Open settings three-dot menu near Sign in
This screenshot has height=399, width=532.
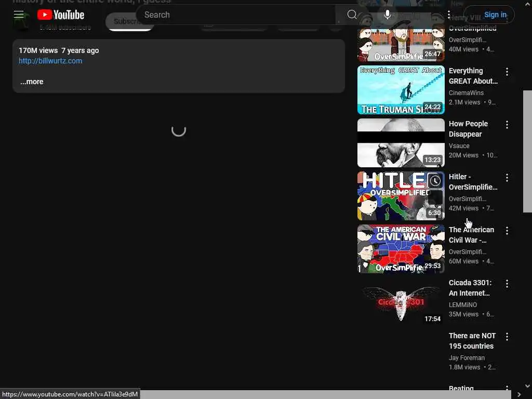click(x=448, y=15)
